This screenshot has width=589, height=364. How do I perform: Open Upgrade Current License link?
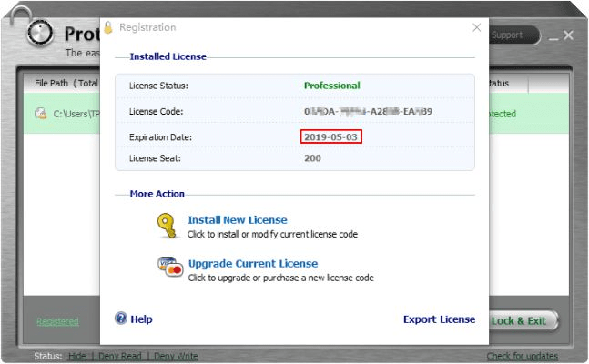(252, 263)
